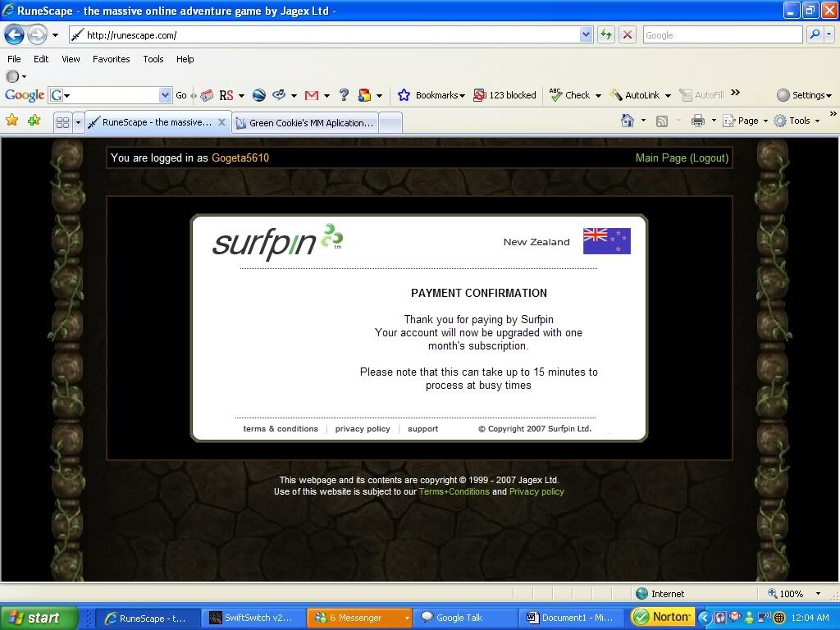Click the red X Stop loading button
840x630 pixels.
(628, 35)
